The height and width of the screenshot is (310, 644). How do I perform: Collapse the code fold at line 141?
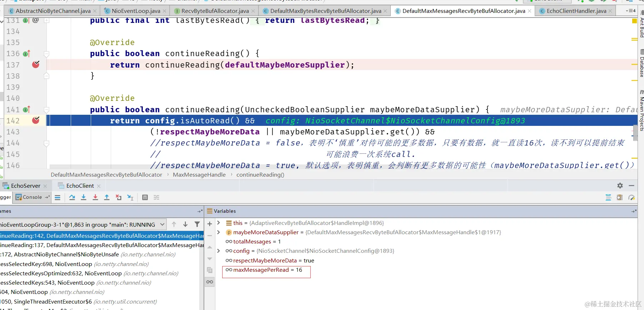pos(46,110)
